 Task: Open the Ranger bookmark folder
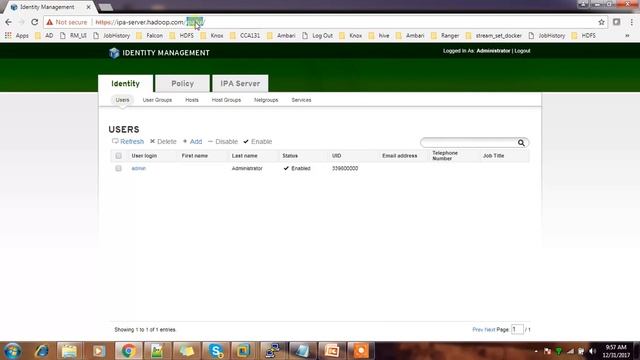(x=445, y=36)
